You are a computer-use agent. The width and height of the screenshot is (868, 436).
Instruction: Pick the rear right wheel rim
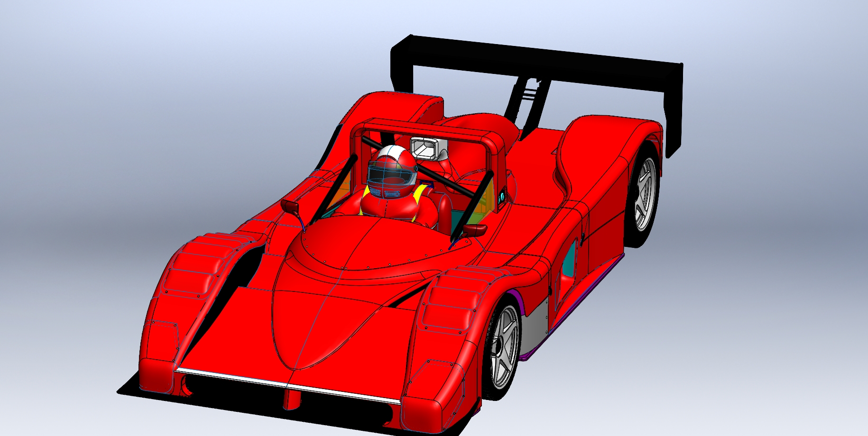pyautogui.click(x=644, y=194)
